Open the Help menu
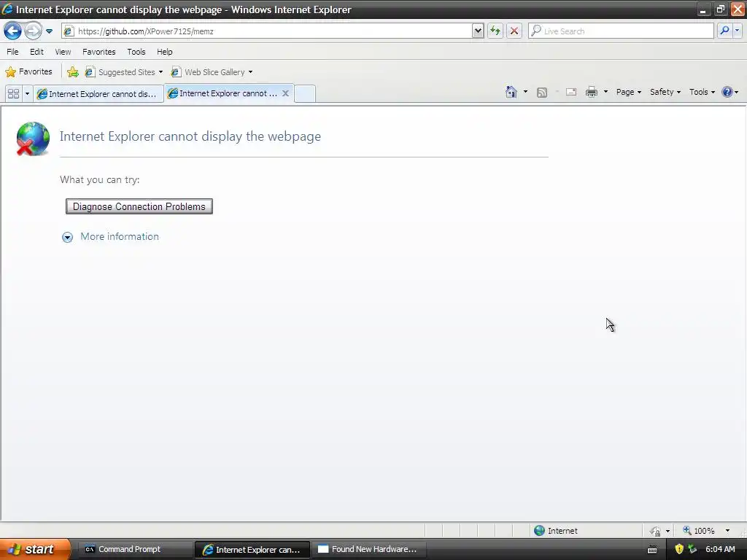Image resolution: width=747 pixels, height=560 pixels. [x=164, y=52]
